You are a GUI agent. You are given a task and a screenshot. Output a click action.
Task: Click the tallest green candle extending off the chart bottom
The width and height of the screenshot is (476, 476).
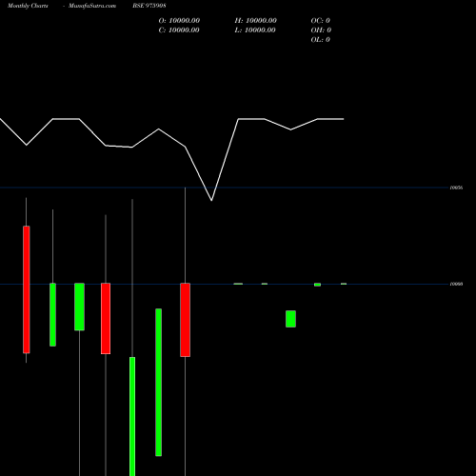[132, 416]
